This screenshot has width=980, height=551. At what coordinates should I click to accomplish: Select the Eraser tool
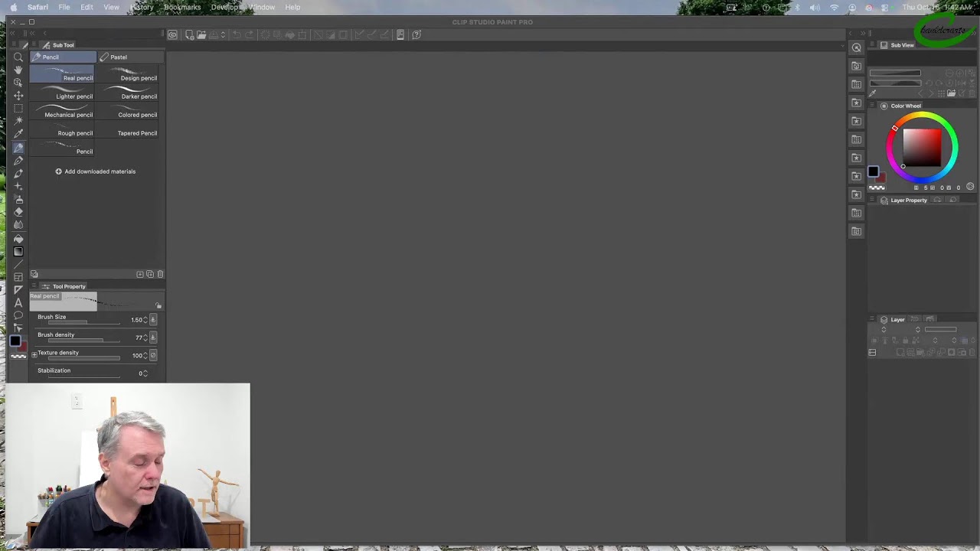tap(18, 212)
